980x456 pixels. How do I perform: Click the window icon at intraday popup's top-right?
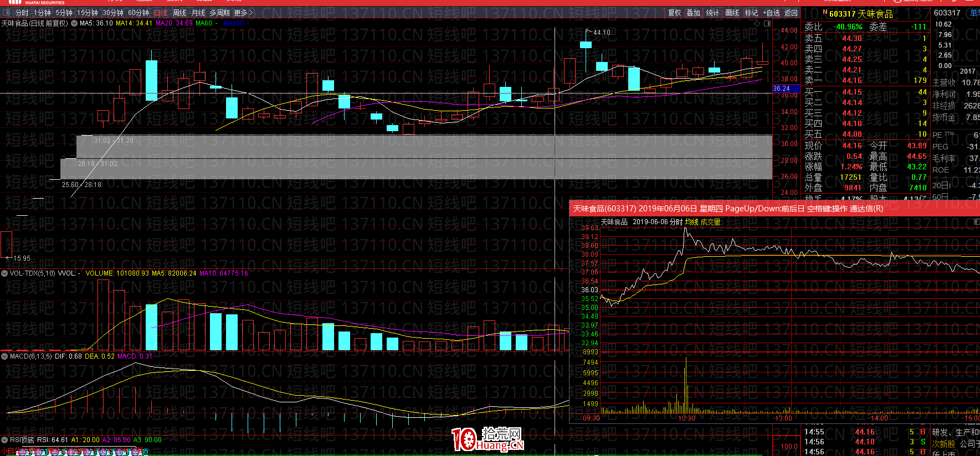(x=976, y=222)
